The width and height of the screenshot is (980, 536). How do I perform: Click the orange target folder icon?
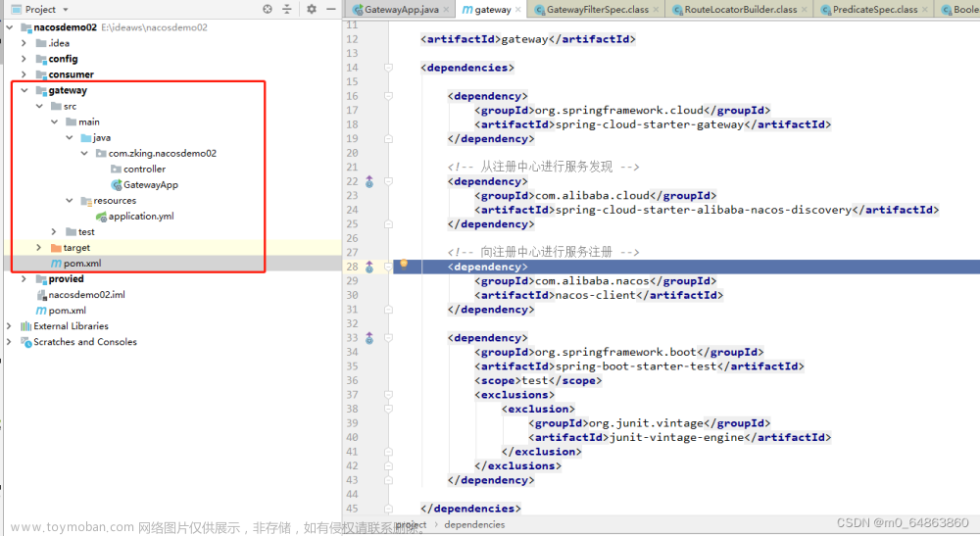click(x=56, y=247)
